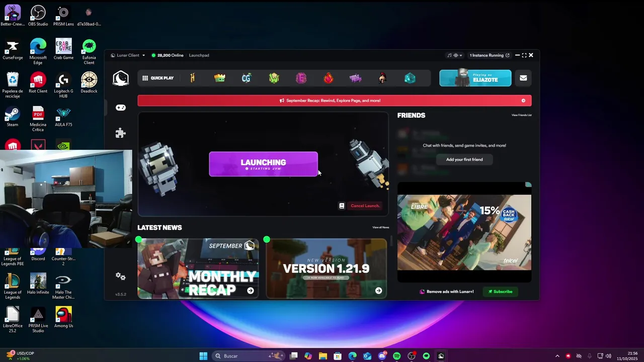Open the Quick Play grid menu
Viewport: 644px width, 362px height.
coord(158,78)
